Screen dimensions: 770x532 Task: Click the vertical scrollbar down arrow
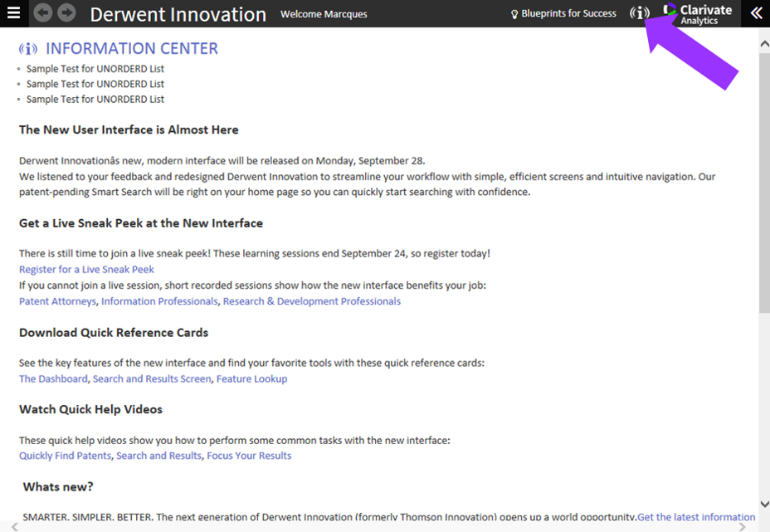764,504
